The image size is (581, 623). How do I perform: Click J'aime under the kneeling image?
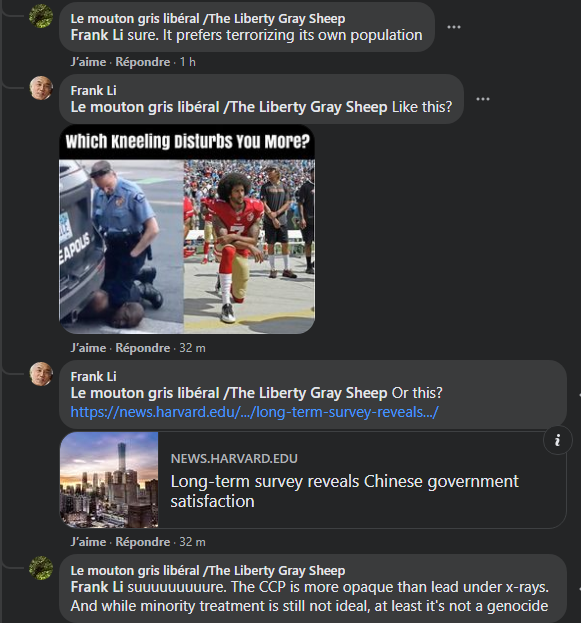coord(88,348)
